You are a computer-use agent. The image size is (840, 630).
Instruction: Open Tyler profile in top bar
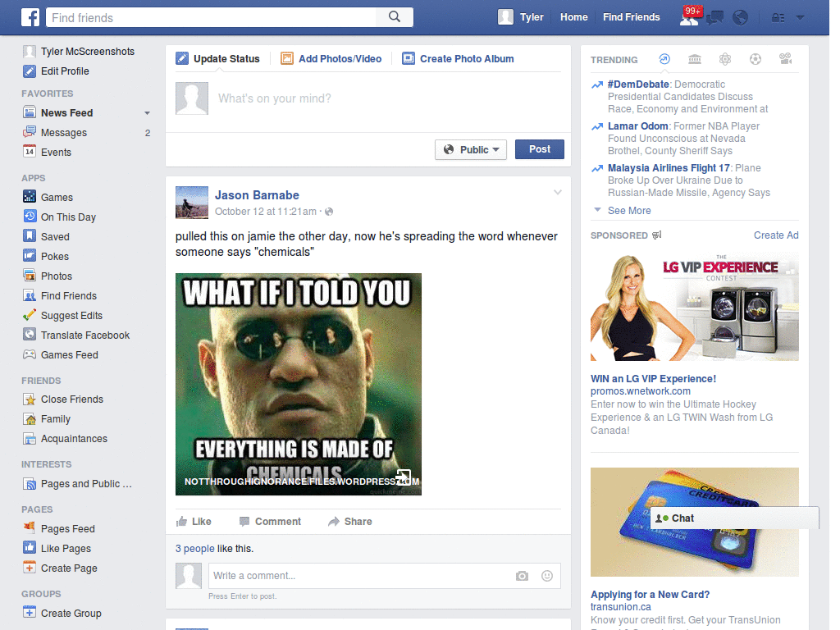click(x=521, y=17)
